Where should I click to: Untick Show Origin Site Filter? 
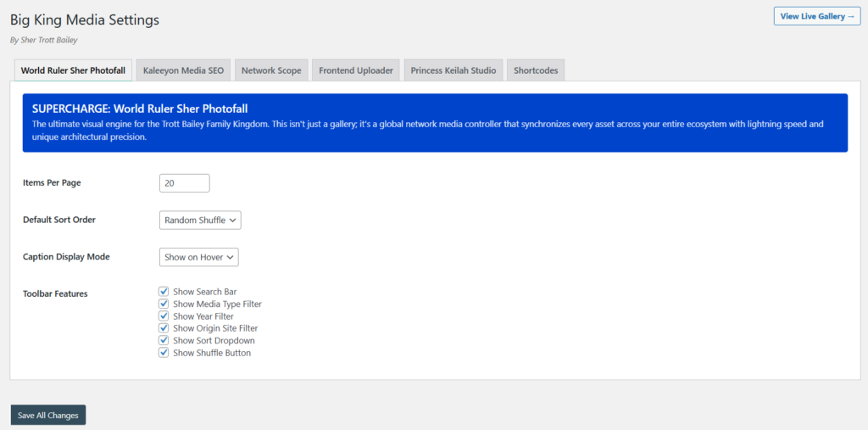click(164, 328)
